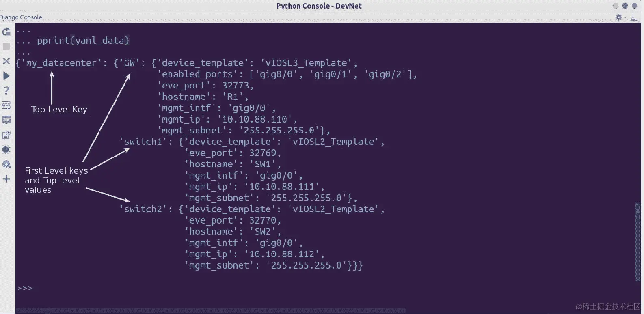The image size is (644, 314).
Task: Click the >>> input prompt line
Action: 25,288
